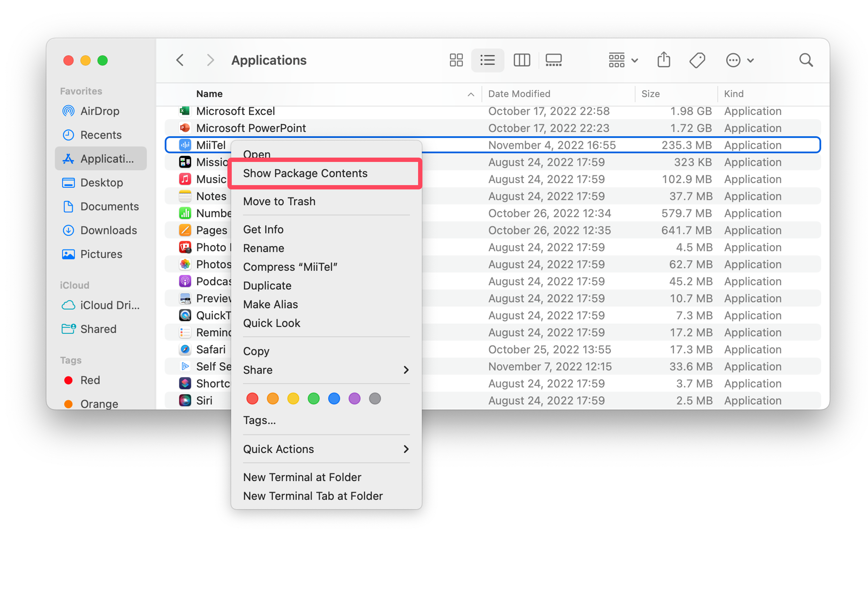Select the Notes app icon

(x=185, y=196)
